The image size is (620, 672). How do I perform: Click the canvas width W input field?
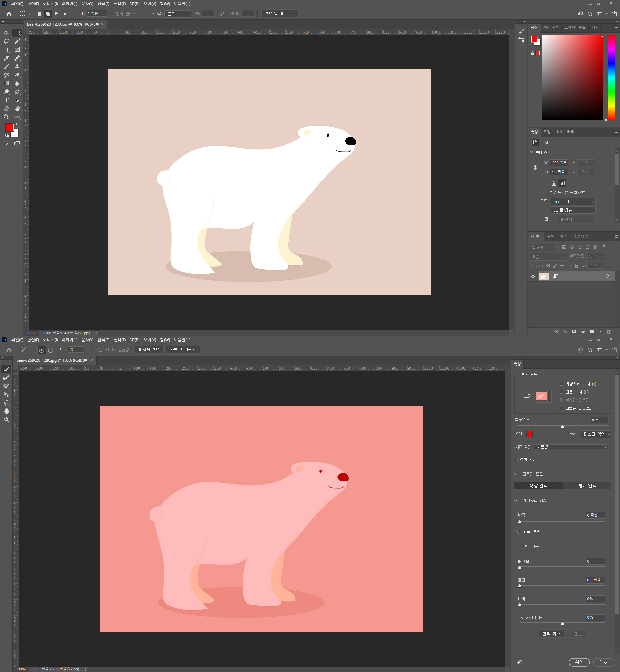tap(559, 163)
